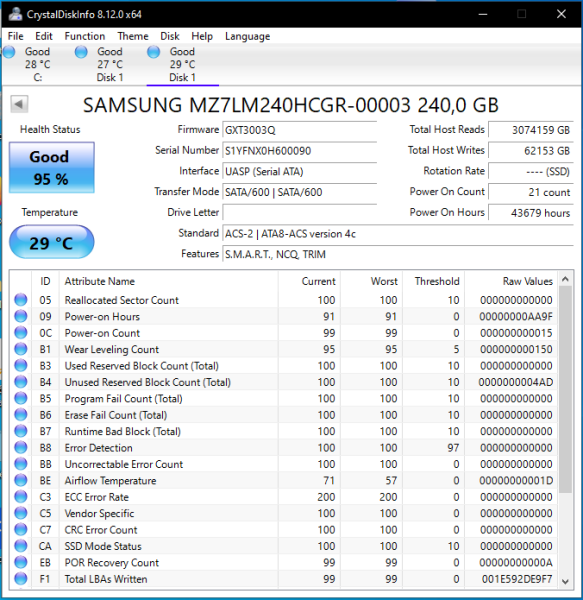This screenshot has height=600, width=583.
Task: Open the Theme menu
Action: [133, 36]
